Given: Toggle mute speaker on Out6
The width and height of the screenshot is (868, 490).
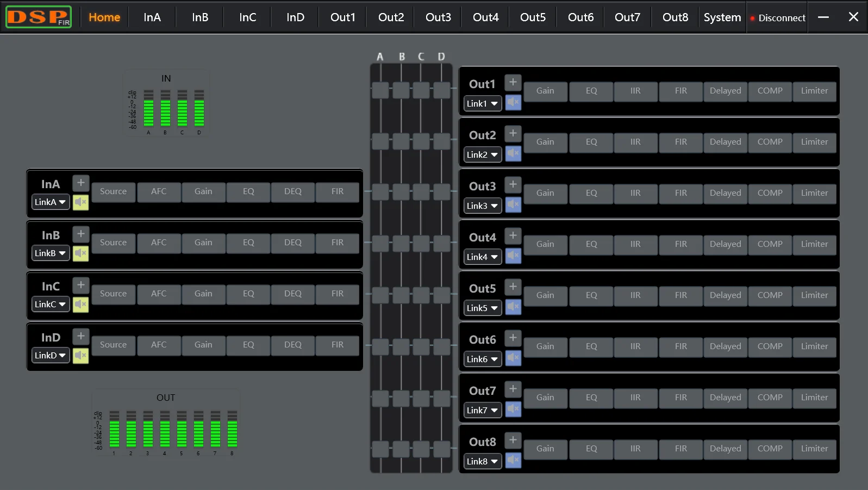Looking at the screenshot, I should 513,358.
